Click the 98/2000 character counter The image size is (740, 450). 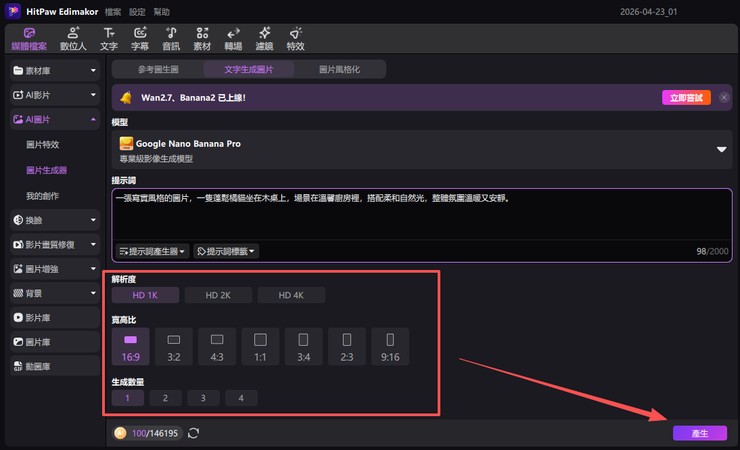click(x=712, y=251)
